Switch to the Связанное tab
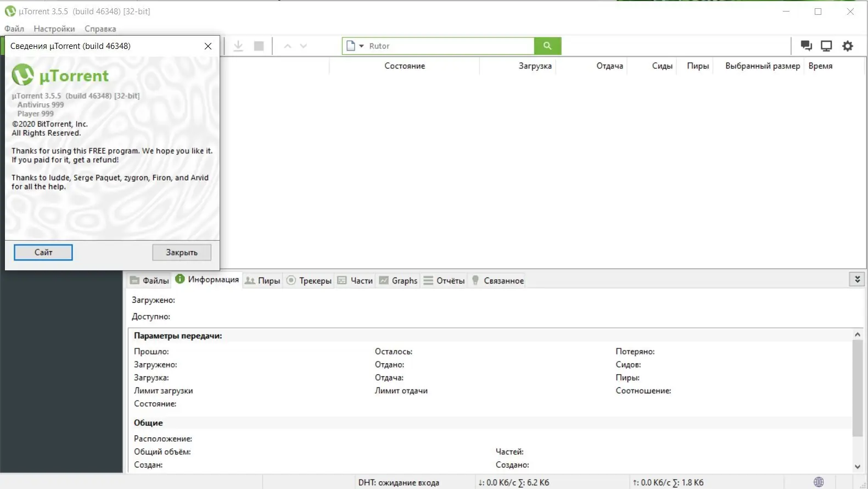Screen dimensions: 868x489 click(x=497, y=281)
